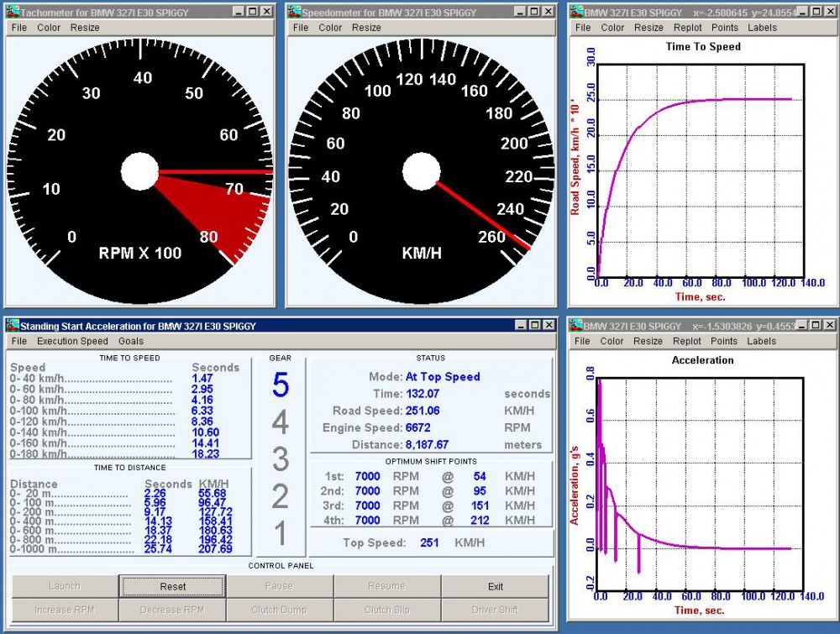Open the Resize menu in the Speedometer window
This screenshot has width=840, height=634.
[x=366, y=28]
